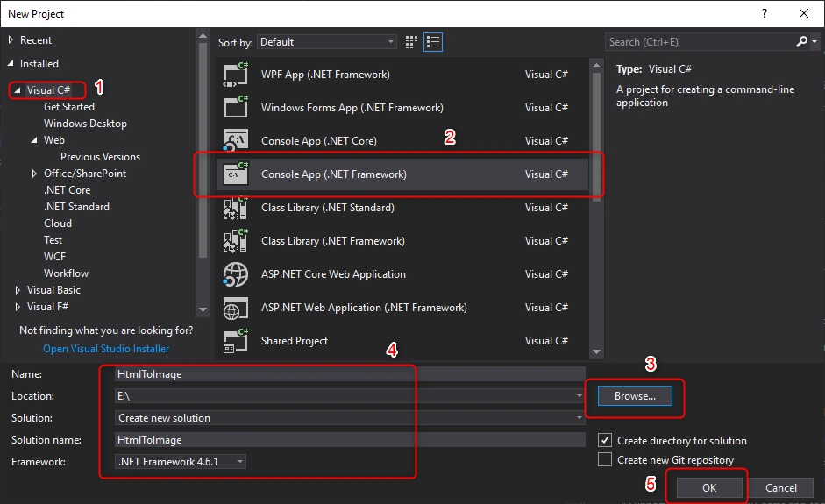Click the WPF App template icon
The height and width of the screenshot is (504, 825).
point(236,75)
